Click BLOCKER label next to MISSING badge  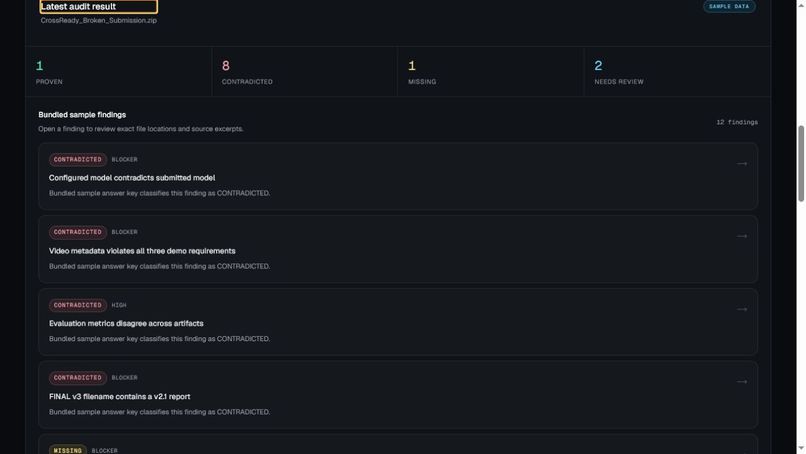[x=104, y=450]
